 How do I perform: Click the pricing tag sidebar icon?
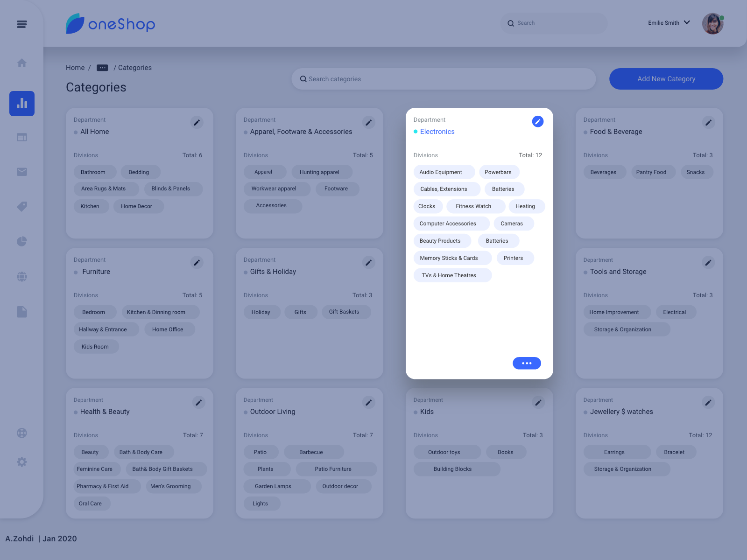pyautogui.click(x=21, y=207)
